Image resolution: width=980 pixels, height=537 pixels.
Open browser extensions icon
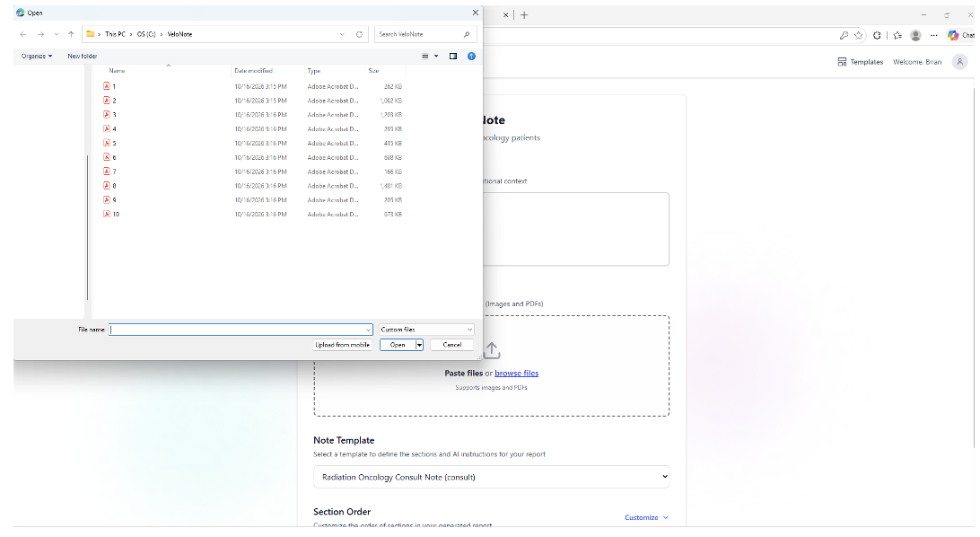[877, 36]
